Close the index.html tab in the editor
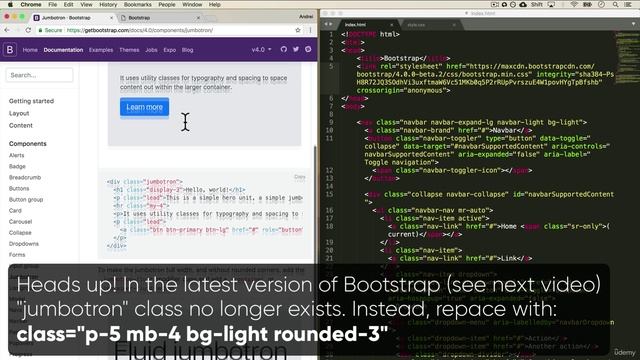Viewport: 640px width, 360px height. pyautogui.click(x=391, y=25)
